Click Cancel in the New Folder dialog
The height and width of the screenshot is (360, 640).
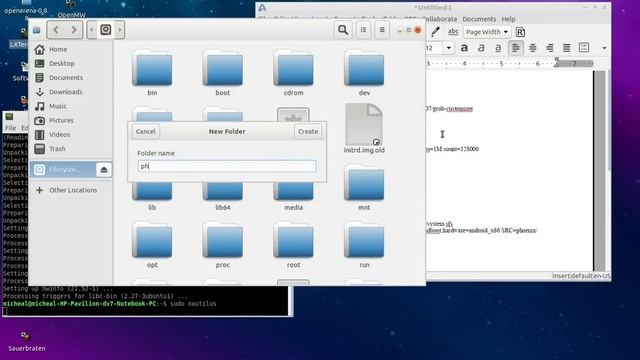(x=146, y=131)
